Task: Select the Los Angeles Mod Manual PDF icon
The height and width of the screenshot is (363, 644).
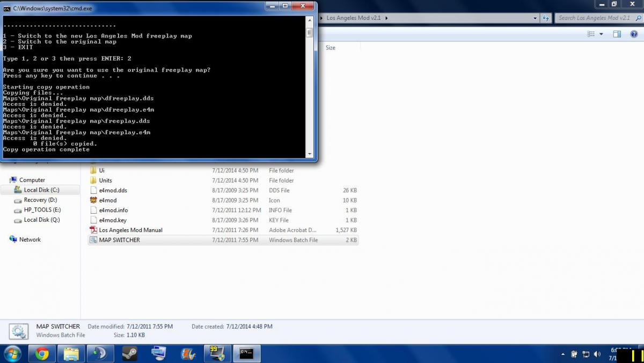Action: click(x=93, y=230)
